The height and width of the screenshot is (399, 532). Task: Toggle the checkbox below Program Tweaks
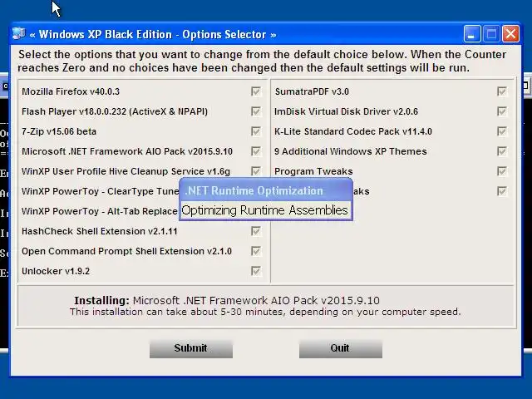pyautogui.click(x=502, y=191)
